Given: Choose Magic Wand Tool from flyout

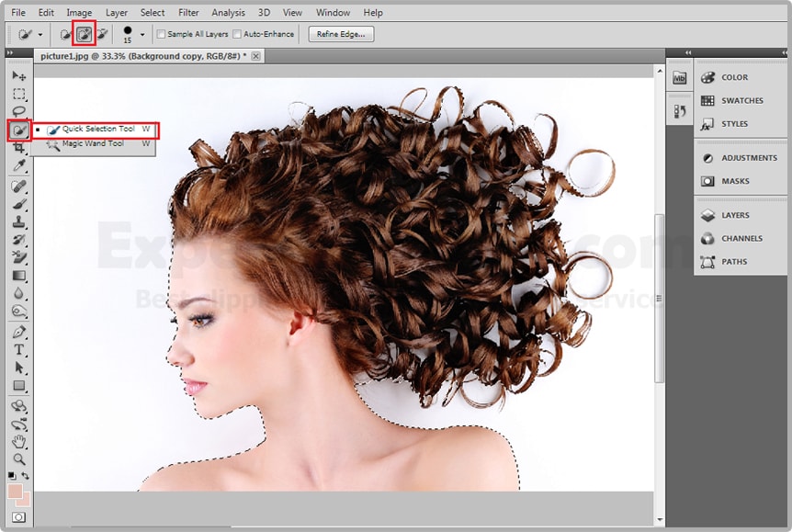Looking at the screenshot, I should (x=92, y=144).
